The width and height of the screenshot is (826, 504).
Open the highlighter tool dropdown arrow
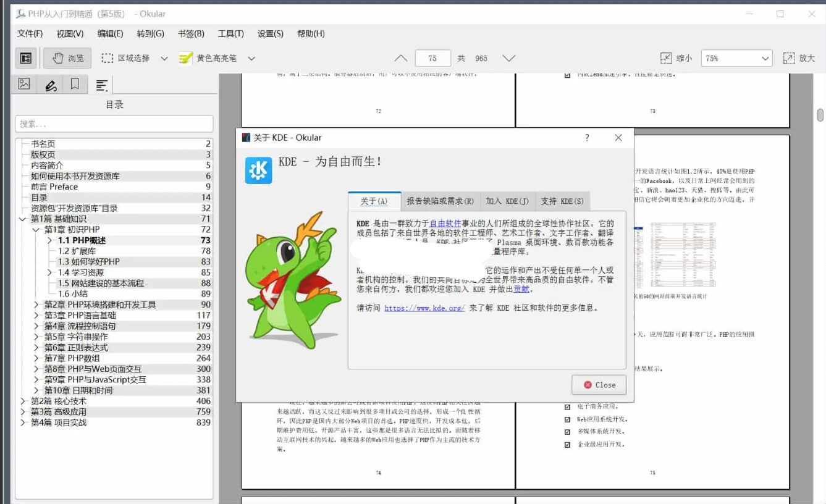[250, 57]
